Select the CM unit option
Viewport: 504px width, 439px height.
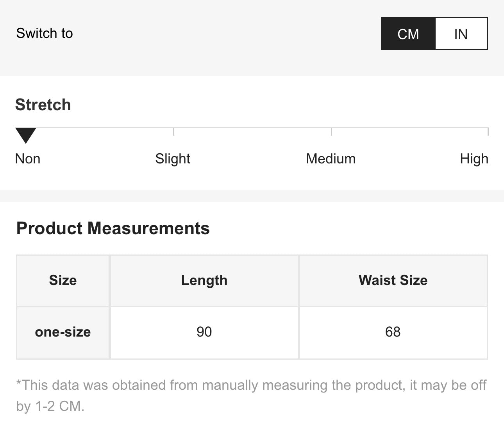click(408, 34)
